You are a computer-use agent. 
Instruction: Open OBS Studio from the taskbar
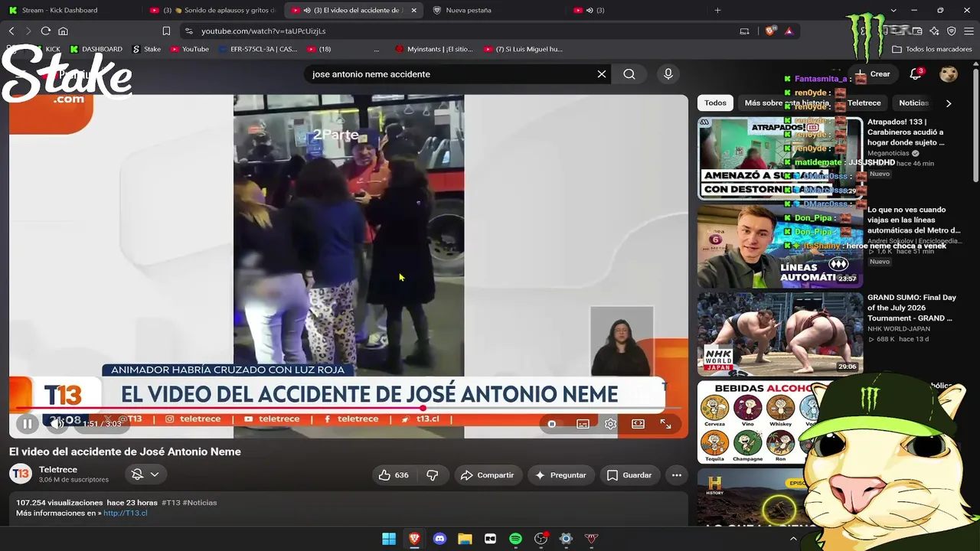541,539
